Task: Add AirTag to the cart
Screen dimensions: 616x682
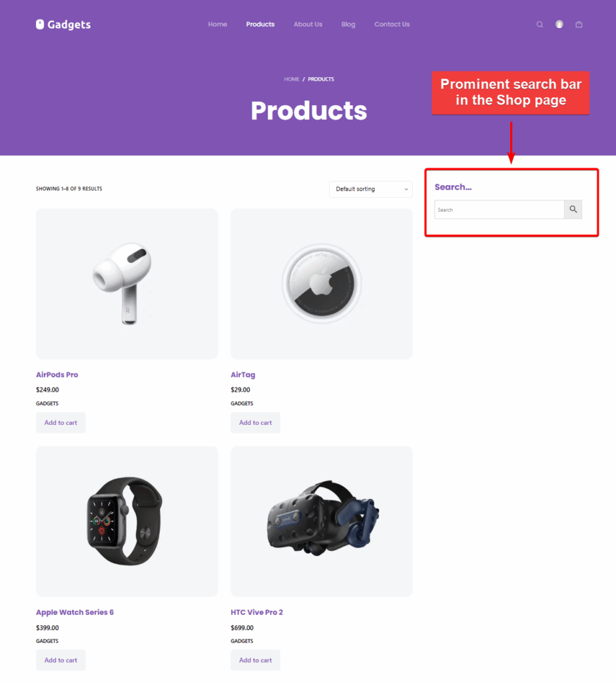Action: tap(255, 422)
